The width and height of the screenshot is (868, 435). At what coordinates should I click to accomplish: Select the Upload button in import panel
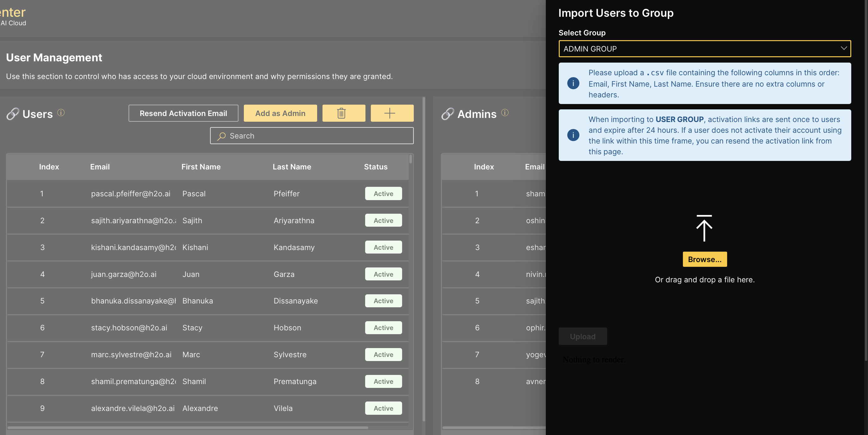(x=582, y=336)
